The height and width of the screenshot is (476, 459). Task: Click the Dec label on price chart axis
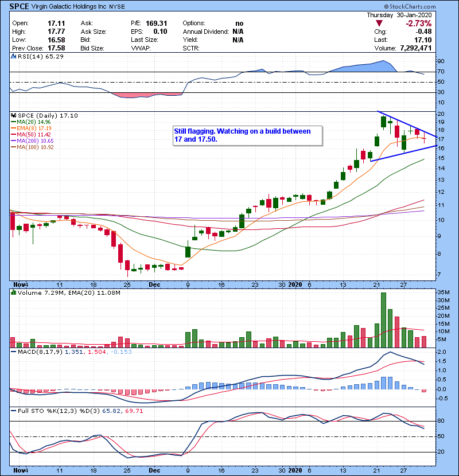tap(154, 285)
